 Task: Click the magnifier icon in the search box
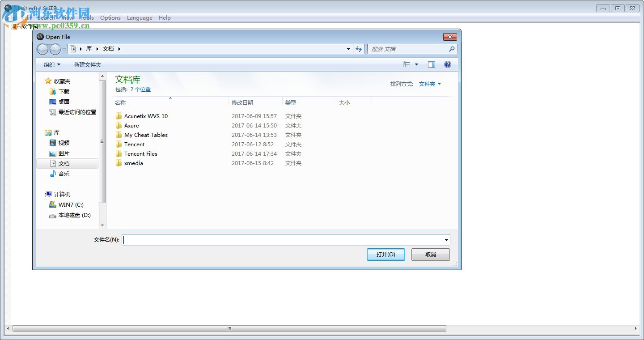452,49
